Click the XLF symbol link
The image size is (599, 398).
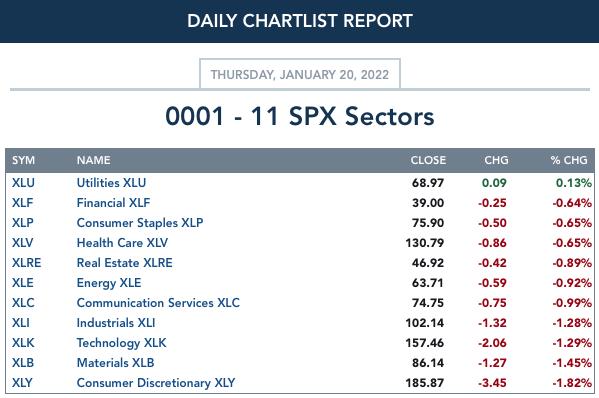[x=23, y=203]
